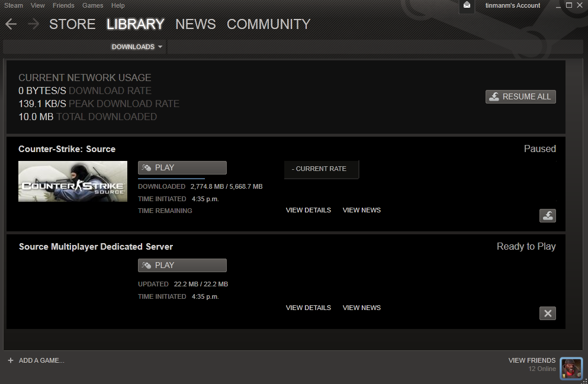Go forward with the right arrow
The image size is (588, 384).
click(33, 24)
